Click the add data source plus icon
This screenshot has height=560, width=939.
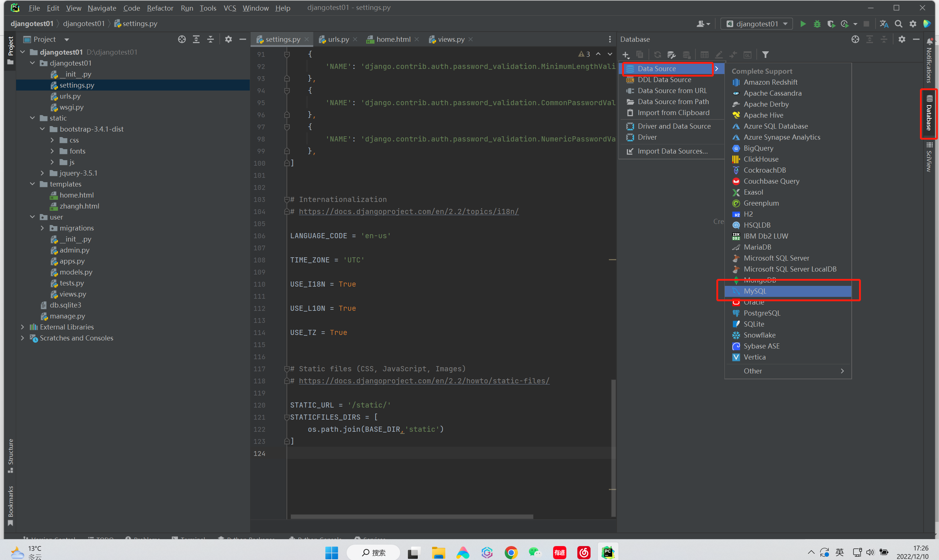coord(626,55)
